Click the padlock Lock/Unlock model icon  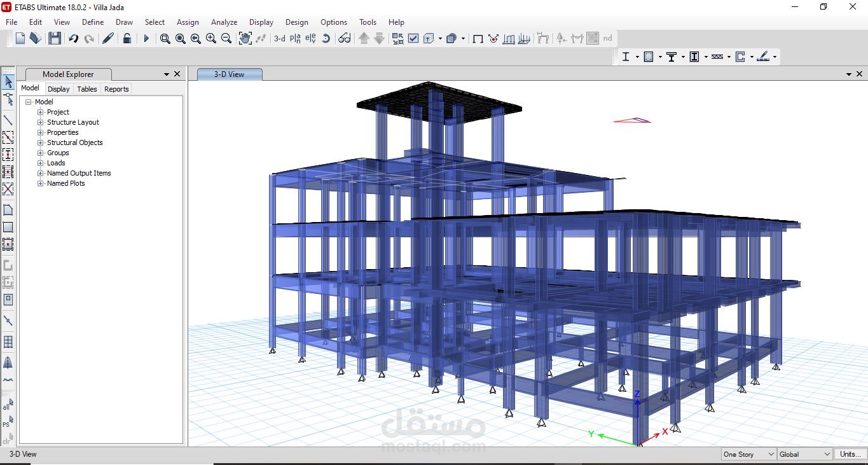coord(127,39)
